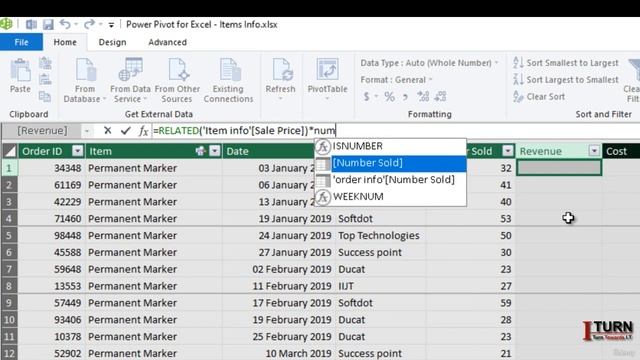Select WEEKNUM from autocomplete list
This screenshot has width=640, height=360.
(391, 197)
